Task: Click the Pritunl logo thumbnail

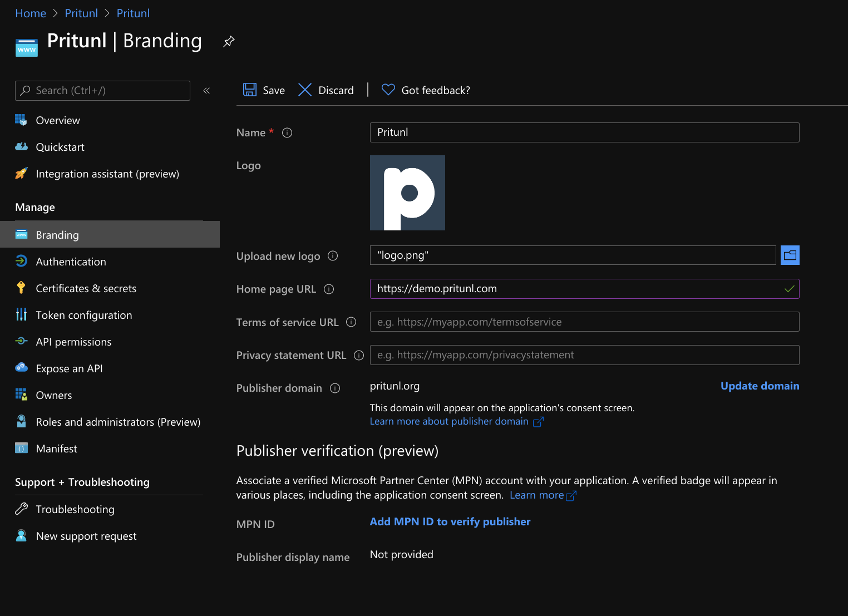Action: 407,193
